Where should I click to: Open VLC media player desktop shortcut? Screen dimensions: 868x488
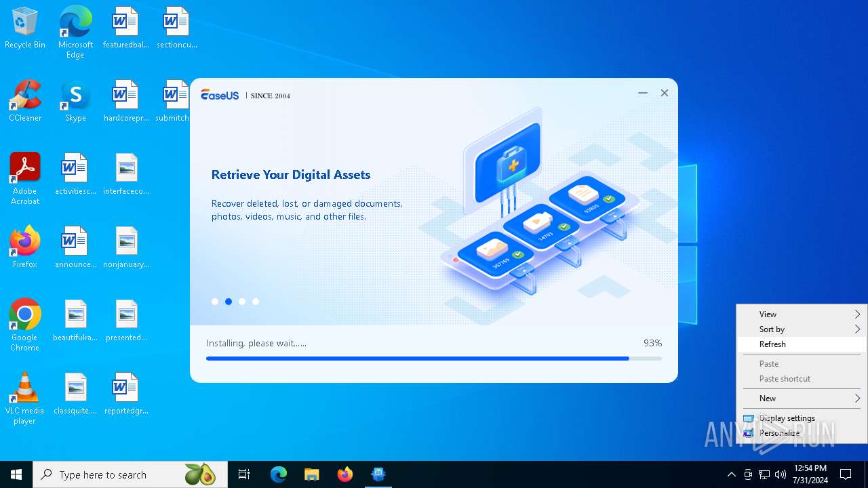click(x=25, y=398)
